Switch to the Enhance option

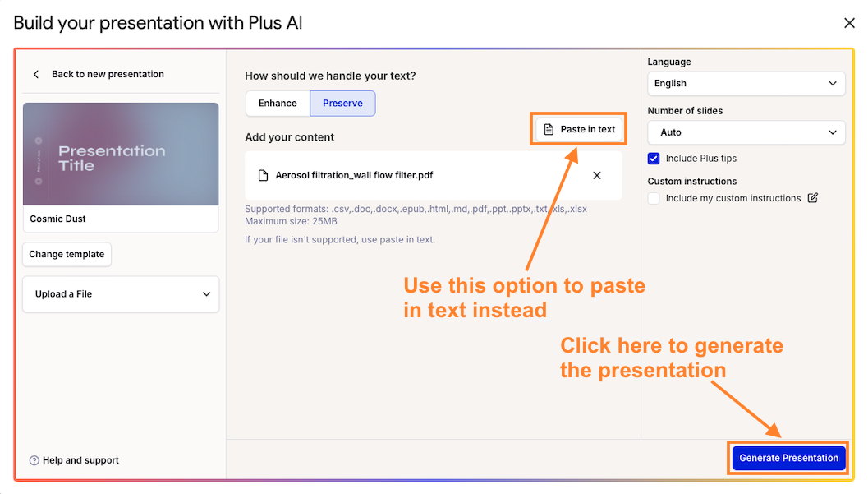pos(278,104)
